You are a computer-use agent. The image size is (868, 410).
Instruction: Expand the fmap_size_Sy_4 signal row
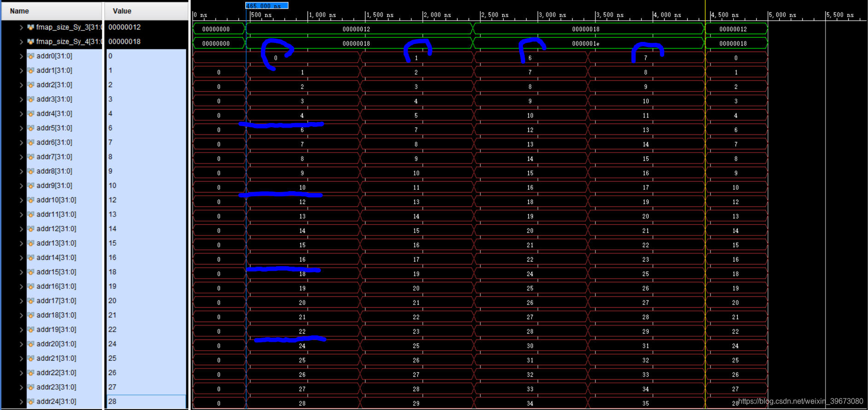21,42
